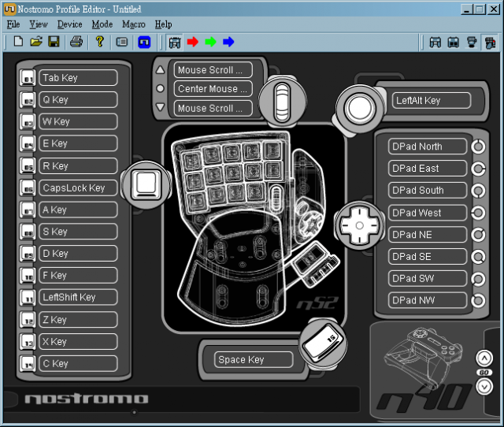Click the first gamepad icon in right toolbar
Screen dimensions: 504x427
(x=435, y=42)
